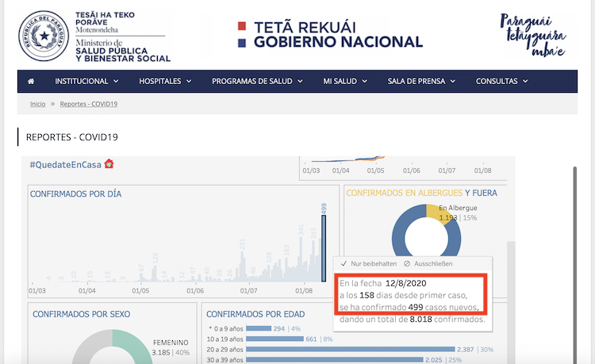Click the Ministerio de Salud coat of arms logo
Viewport: 595px width, 364px height.
(44, 36)
